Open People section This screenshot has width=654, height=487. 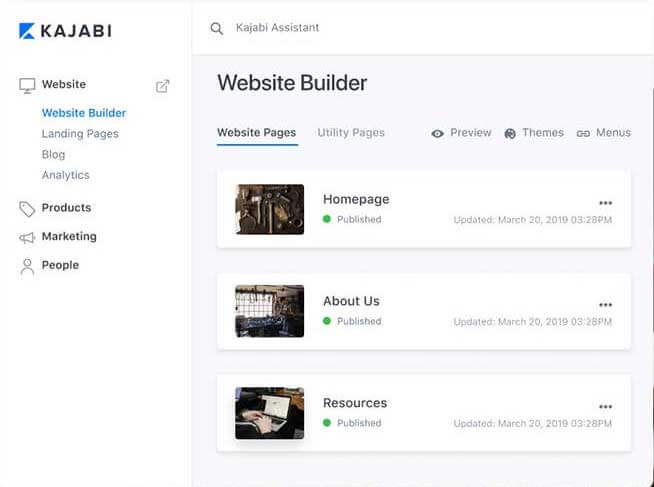tap(60, 265)
